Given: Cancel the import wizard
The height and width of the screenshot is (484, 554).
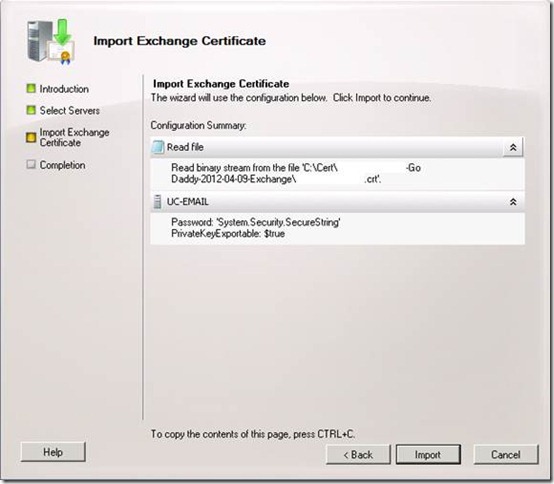Looking at the screenshot, I should click(506, 454).
